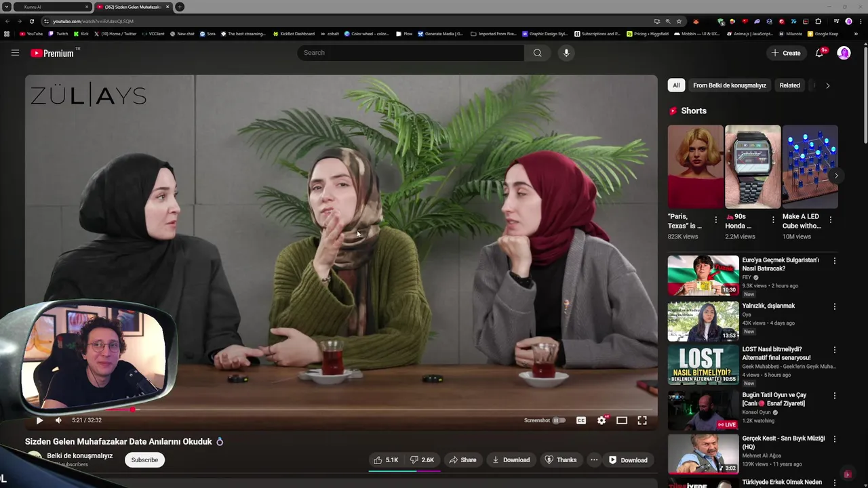Open options for LOST Nasıl bitmeliydi video
The width and height of the screenshot is (868, 488).
835,350
